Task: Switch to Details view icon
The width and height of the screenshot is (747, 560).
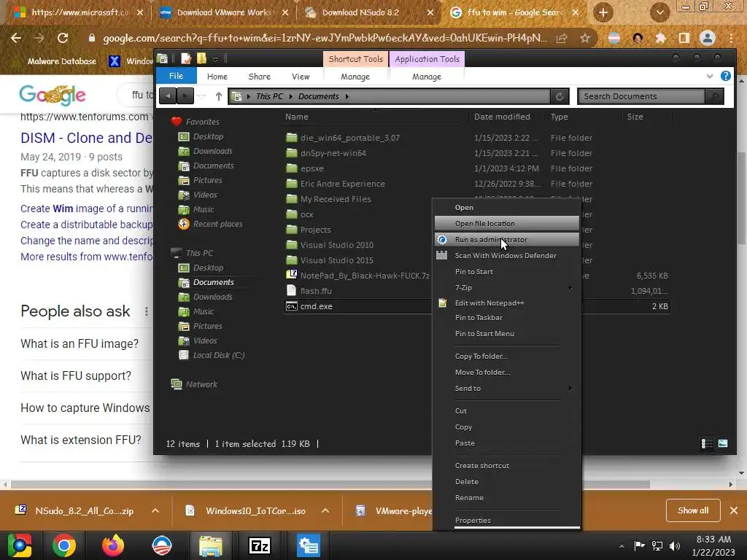Action: tap(706, 444)
